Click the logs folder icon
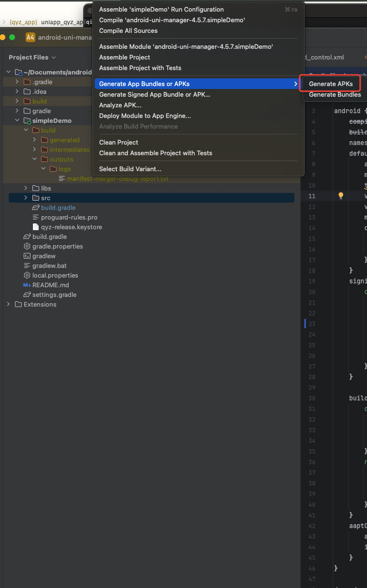Screen dimensions: 367x588 point(53,169)
